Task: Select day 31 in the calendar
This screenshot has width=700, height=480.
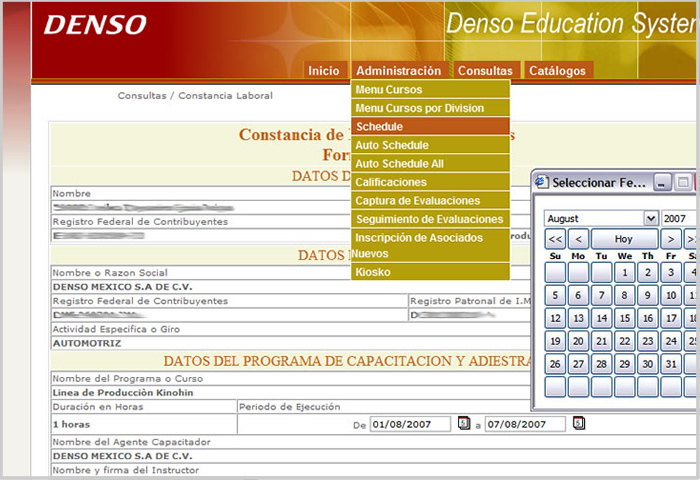Action: 671,364
